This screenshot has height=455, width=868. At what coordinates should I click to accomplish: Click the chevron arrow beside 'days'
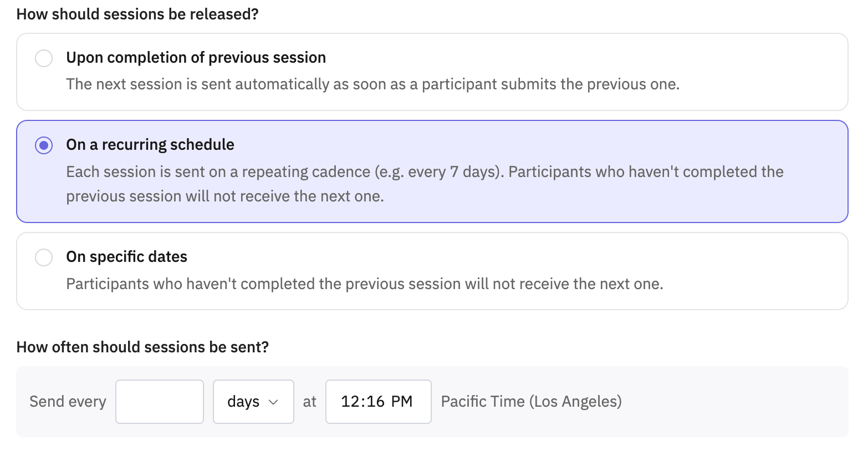point(273,402)
